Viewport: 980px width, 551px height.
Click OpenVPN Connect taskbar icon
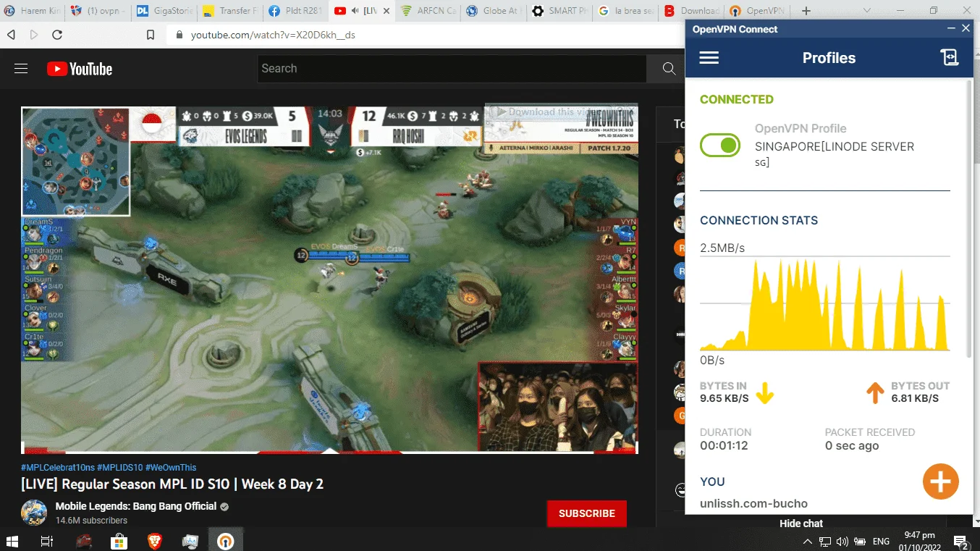point(226,541)
